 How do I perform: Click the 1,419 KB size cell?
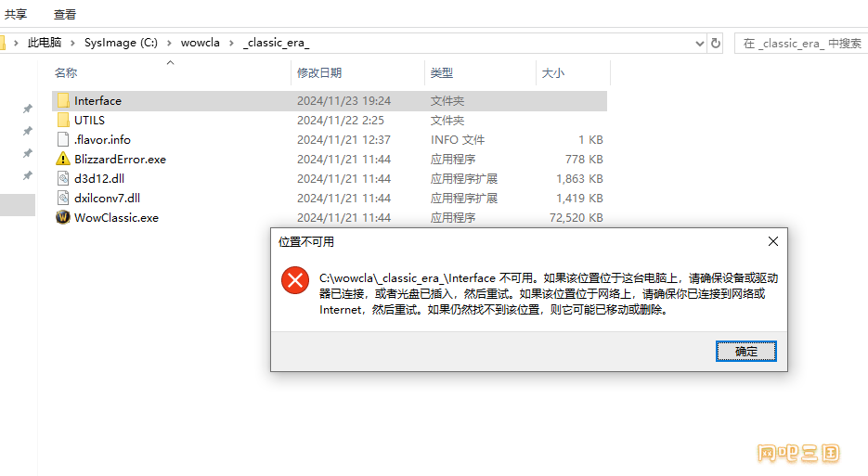[579, 198]
